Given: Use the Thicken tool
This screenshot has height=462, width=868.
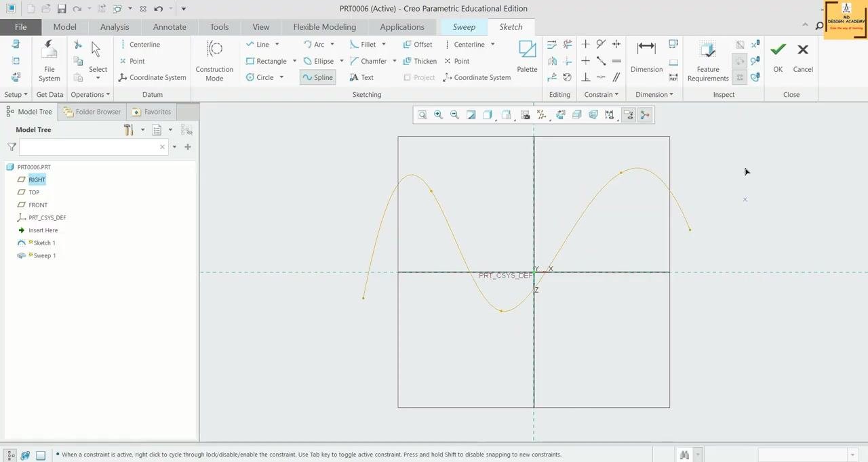Looking at the screenshot, I should [420, 61].
